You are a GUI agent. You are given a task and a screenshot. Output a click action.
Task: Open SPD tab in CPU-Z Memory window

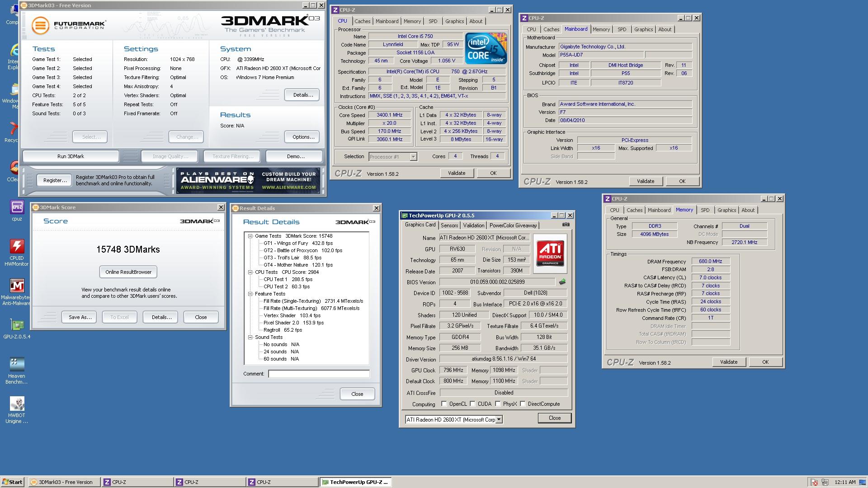tap(705, 210)
